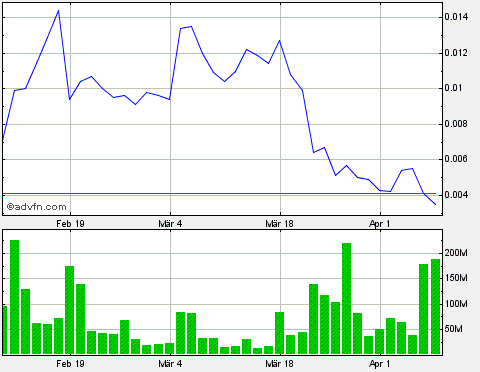
Task: Select the price peak before Feb 19
Action: coord(58,11)
